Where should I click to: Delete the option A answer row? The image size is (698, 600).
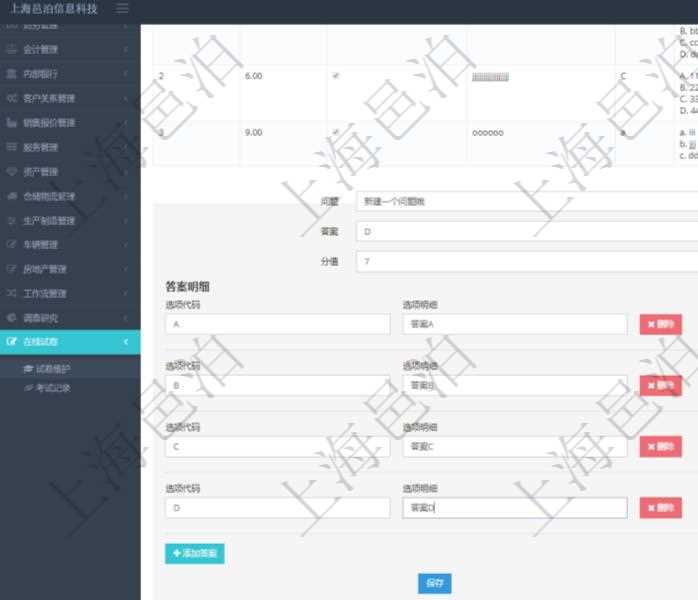[661, 324]
